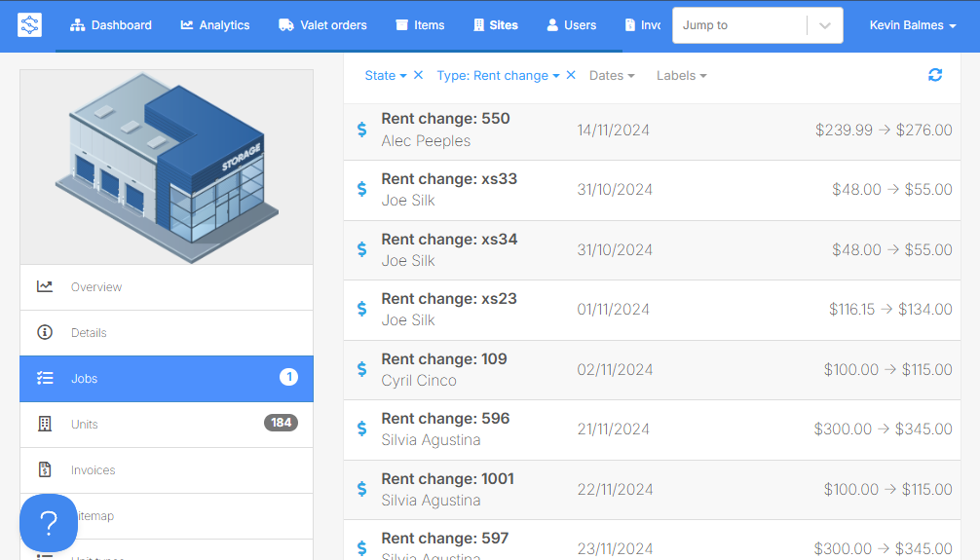This screenshot has height=560, width=980.
Task: Open Invoices in the sidebar
Action: [x=167, y=470]
